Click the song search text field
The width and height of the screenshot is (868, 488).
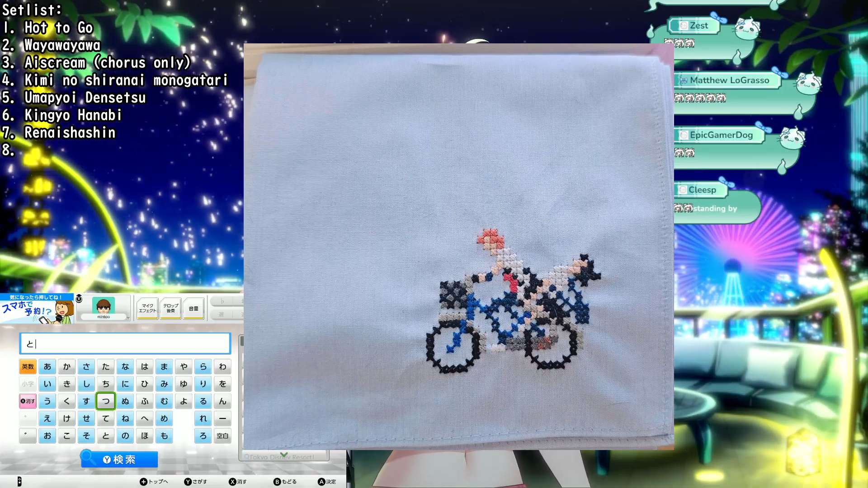point(125,344)
